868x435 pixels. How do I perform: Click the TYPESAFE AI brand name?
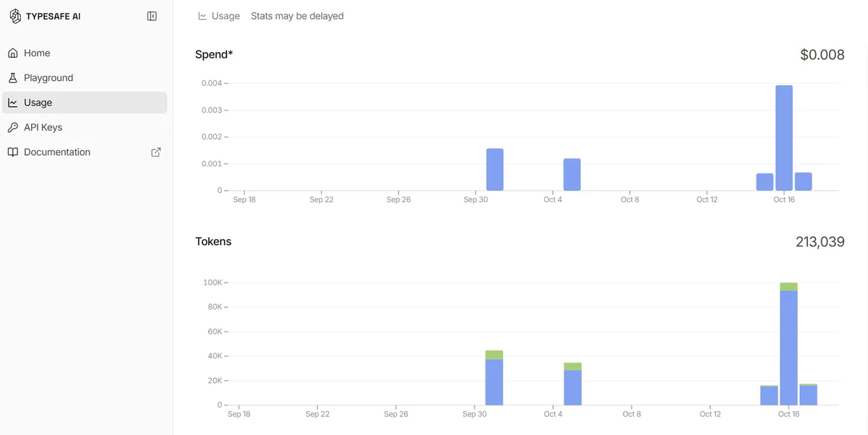(x=53, y=16)
